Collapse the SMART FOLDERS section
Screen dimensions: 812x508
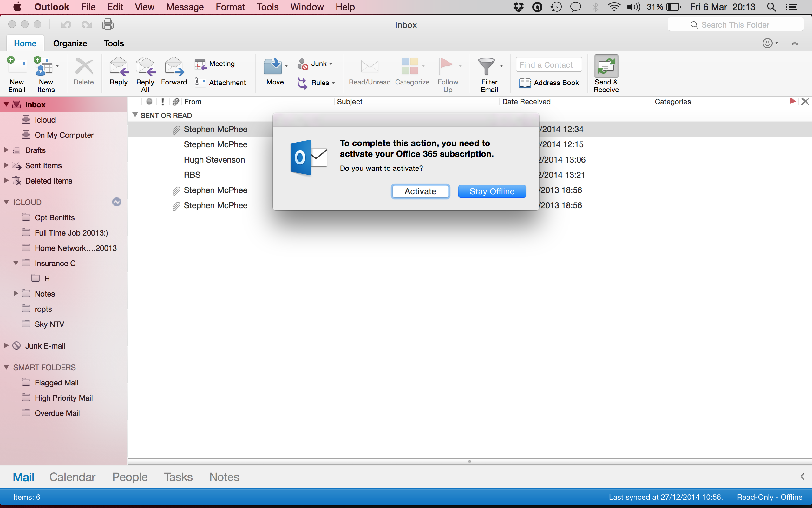pyautogui.click(x=6, y=367)
